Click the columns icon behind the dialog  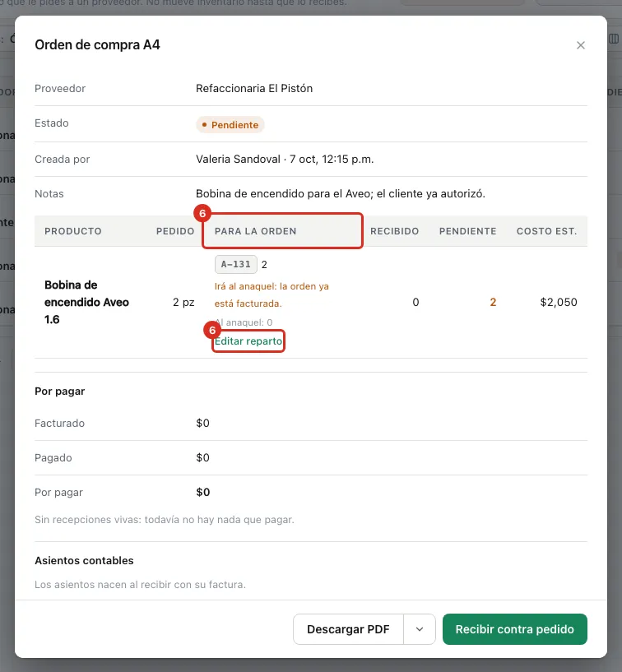[614, 39]
